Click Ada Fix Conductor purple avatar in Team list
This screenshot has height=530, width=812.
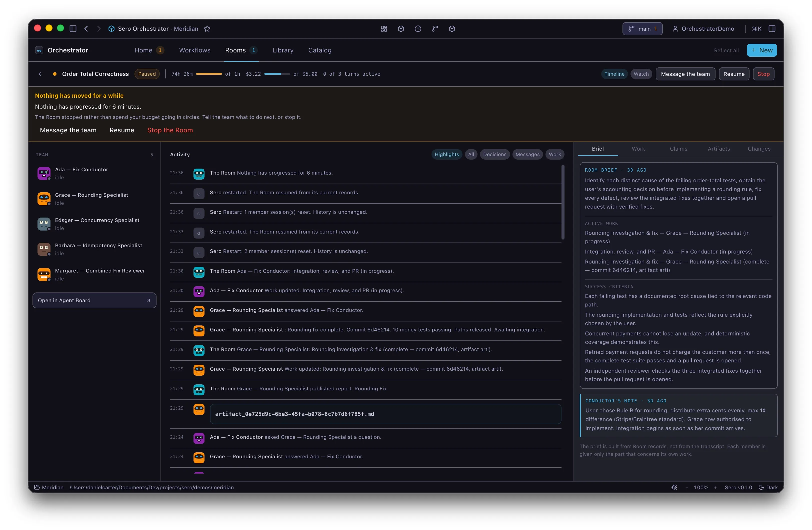(x=44, y=173)
